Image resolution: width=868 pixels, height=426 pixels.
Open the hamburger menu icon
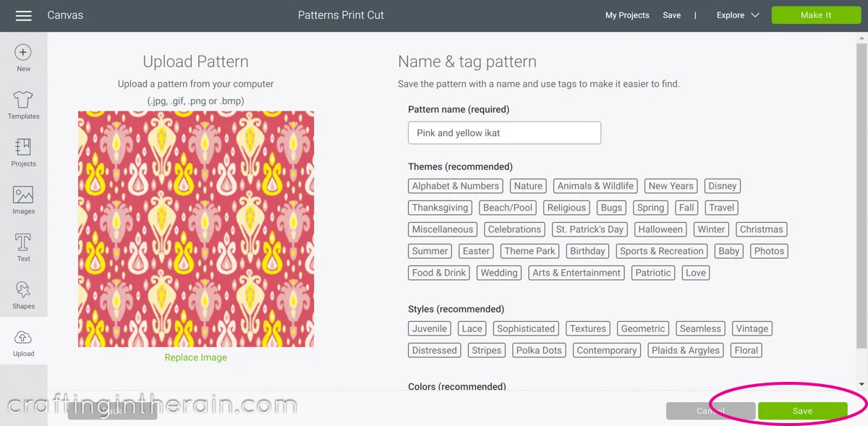click(x=23, y=15)
